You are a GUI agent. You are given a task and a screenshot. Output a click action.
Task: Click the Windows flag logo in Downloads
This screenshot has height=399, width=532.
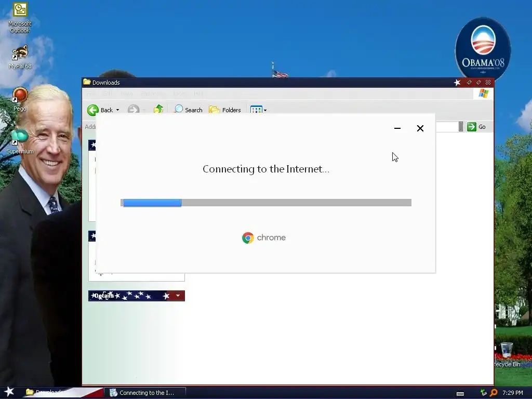pos(484,94)
